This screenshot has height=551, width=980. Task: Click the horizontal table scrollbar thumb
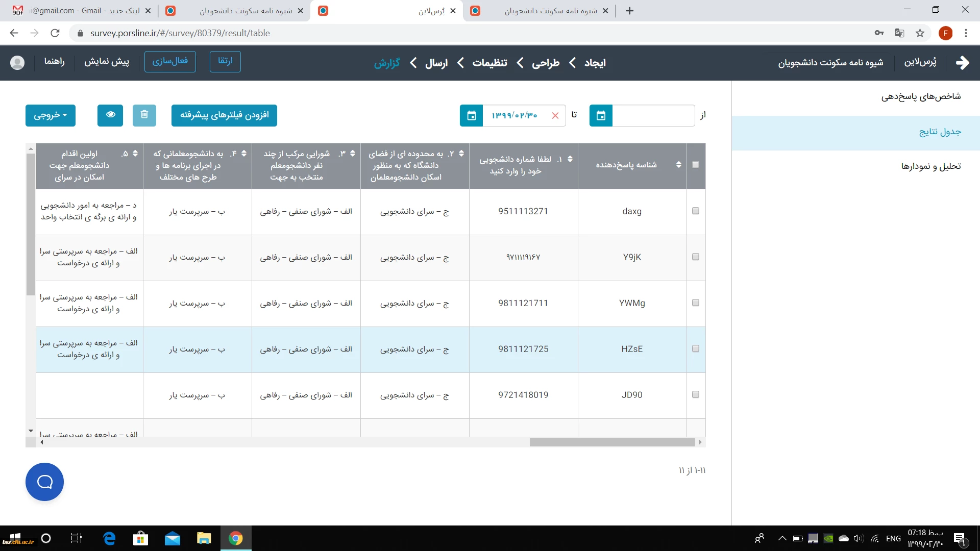coord(611,442)
